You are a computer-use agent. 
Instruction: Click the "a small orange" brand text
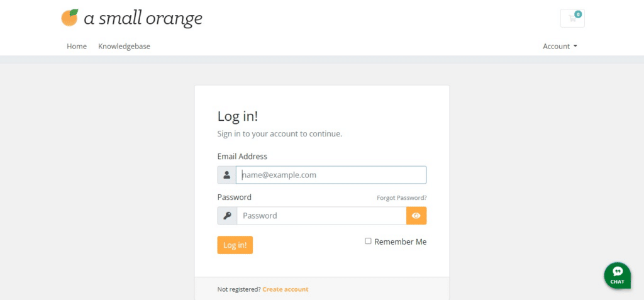(x=143, y=18)
